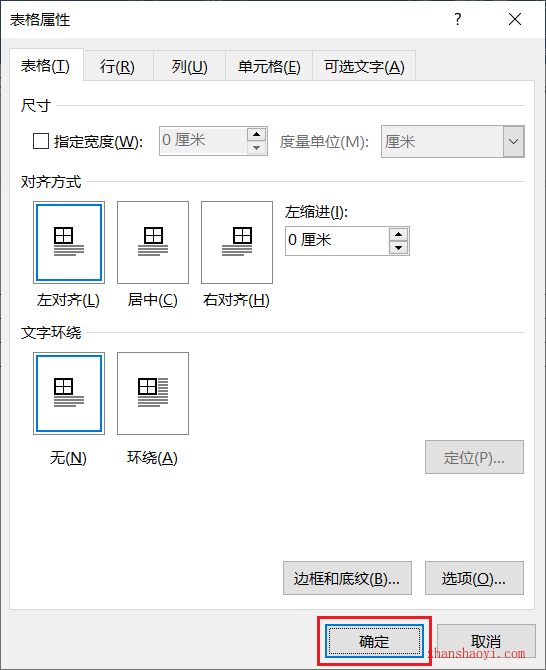546x670 pixels.
Task: Choose the wrap around (环绕) text icon
Action: click(x=153, y=393)
